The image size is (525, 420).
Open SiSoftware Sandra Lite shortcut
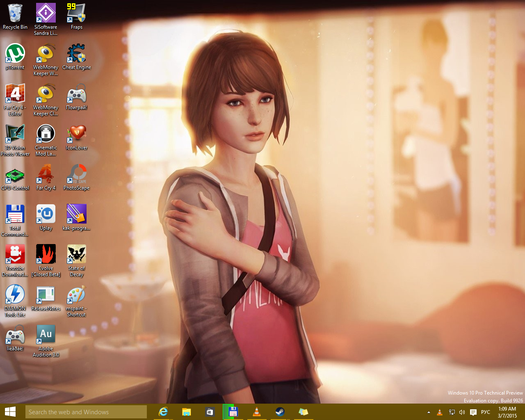tap(46, 19)
